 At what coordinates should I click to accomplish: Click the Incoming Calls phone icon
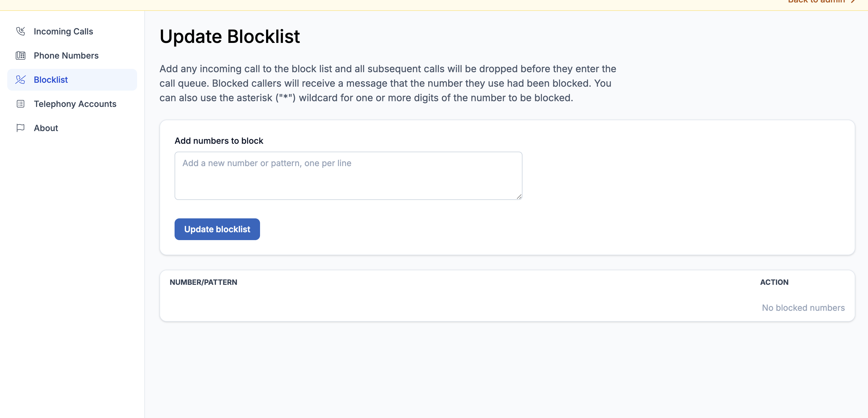[x=21, y=31]
